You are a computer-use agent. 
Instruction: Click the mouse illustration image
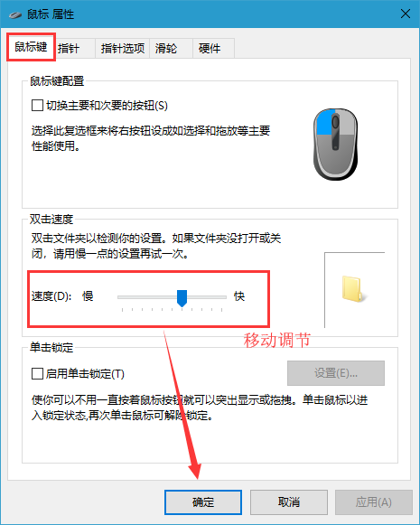[x=336, y=145]
